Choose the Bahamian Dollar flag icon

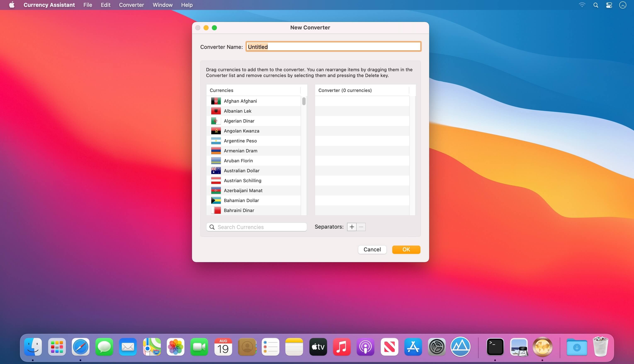coord(216,200)
